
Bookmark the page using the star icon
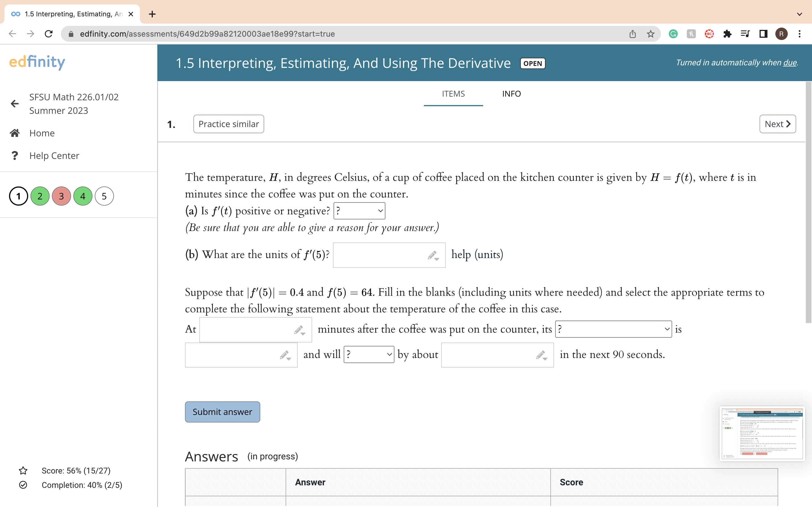click(650, 34)
